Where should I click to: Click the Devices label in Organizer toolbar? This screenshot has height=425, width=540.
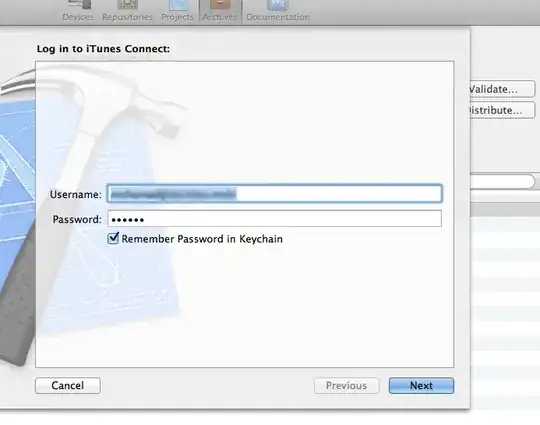point(78,17)
